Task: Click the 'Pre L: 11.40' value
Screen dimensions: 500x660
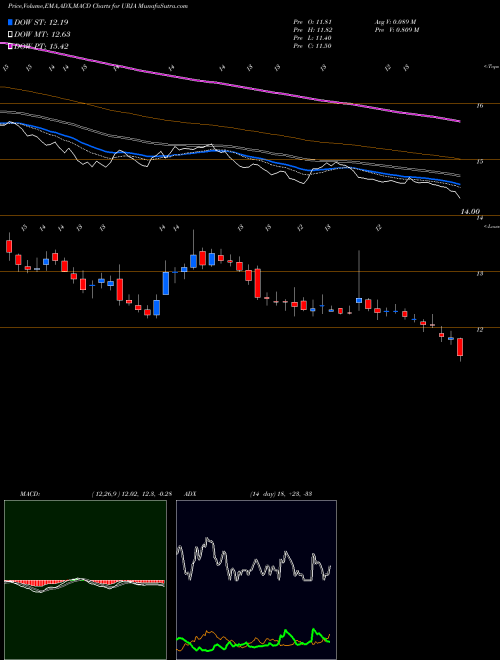Action: 314,38
